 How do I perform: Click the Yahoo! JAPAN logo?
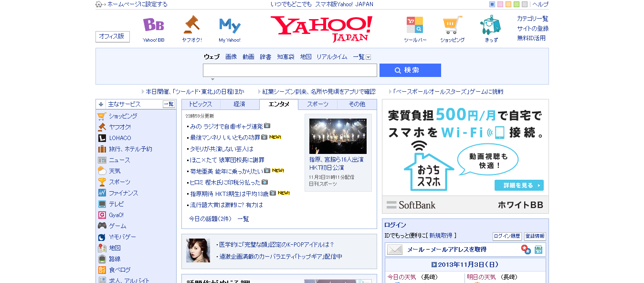[x=321, y=28]
